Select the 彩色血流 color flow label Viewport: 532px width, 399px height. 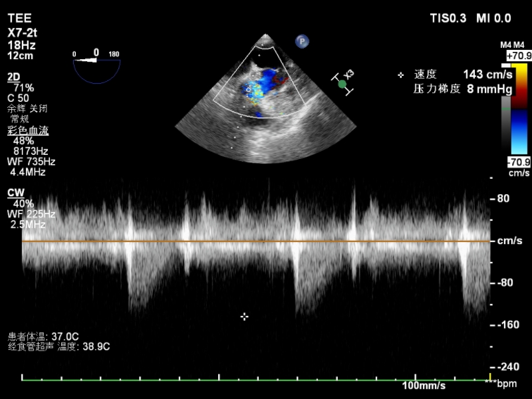(x=27, y=130)
